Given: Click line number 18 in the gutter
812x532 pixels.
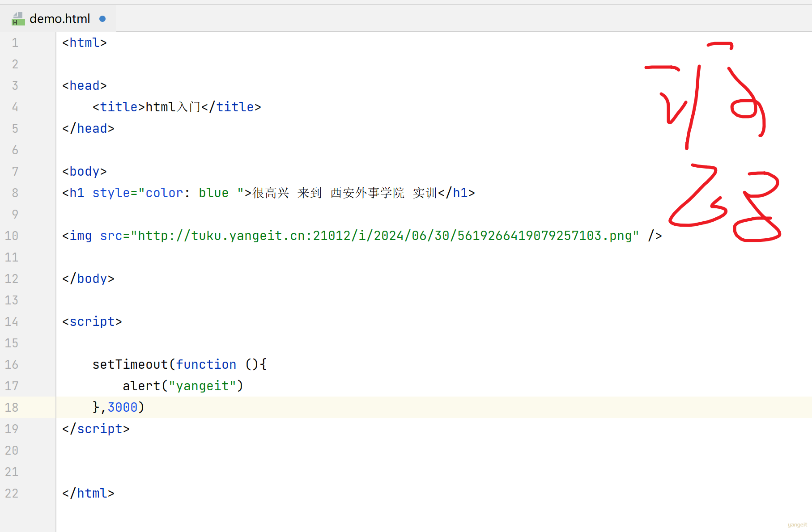Looking at the screenshot, I should (12, 408).
